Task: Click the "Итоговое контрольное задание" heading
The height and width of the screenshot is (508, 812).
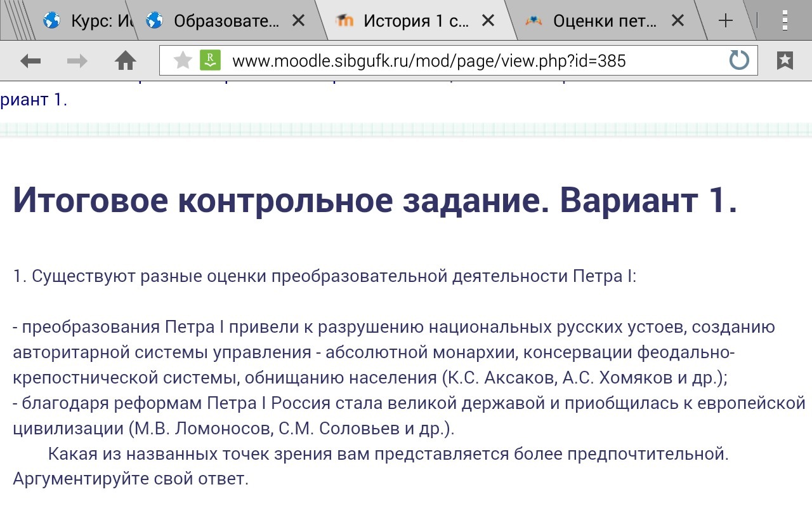Action: click(374, 201)
